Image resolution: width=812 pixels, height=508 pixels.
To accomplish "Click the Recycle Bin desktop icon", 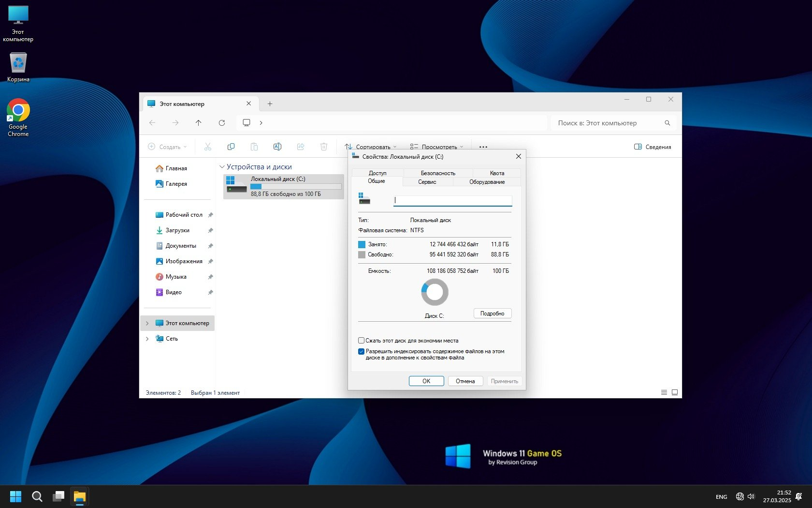I will 18,67.
